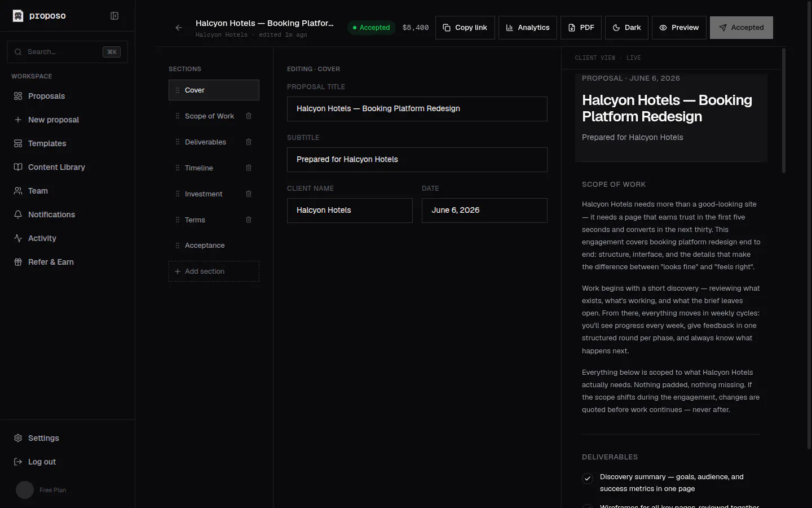Click the Free Plan label
Image resolution: width=812 pixels, height=508 pixels.
coord(53,490)
